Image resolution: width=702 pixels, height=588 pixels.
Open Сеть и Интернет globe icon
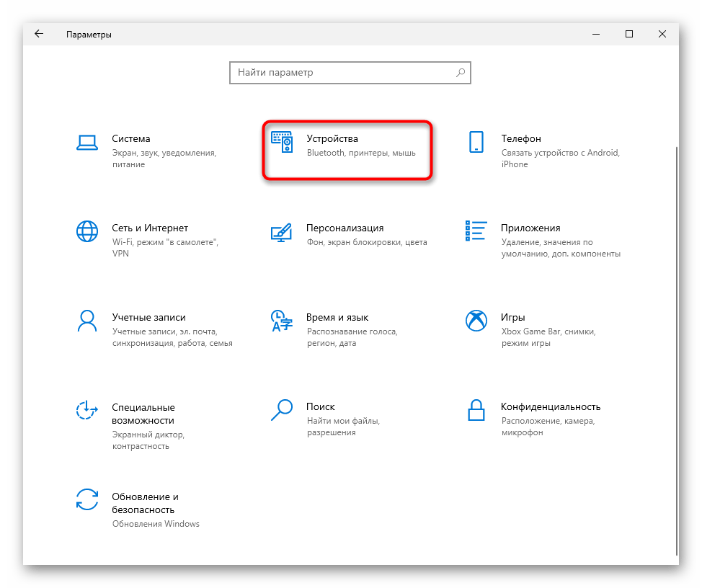[87, 231]
